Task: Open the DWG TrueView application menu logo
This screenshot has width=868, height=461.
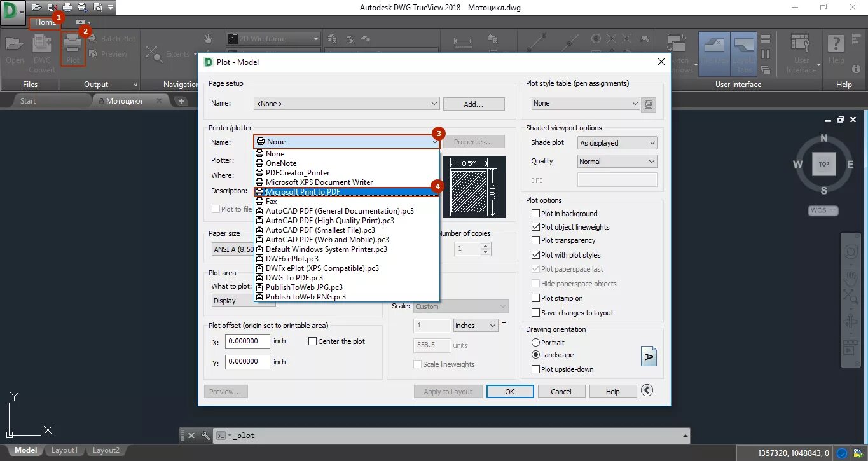Action: [x=12, y=11]
